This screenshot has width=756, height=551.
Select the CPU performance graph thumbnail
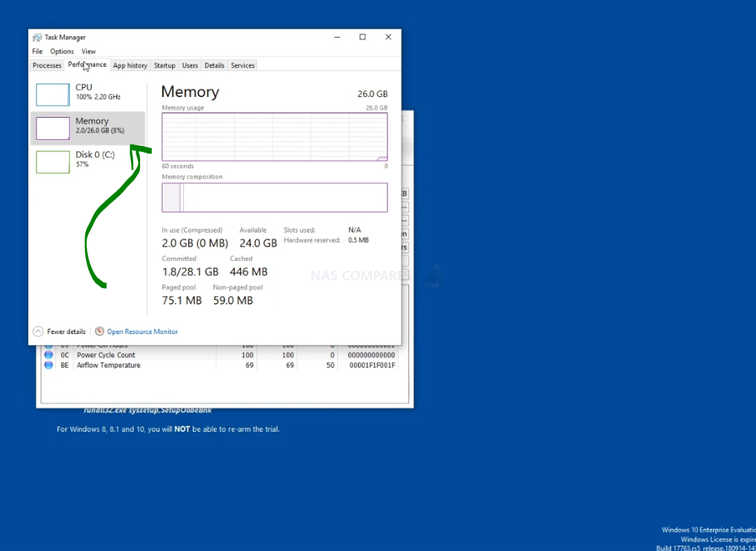coord(53,94)
